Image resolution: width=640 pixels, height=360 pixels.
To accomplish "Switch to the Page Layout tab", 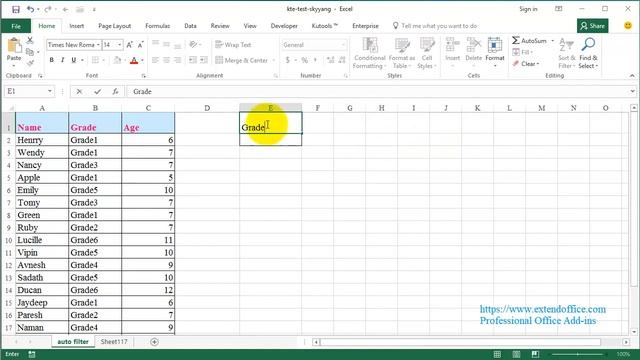I will coord(114,26).
